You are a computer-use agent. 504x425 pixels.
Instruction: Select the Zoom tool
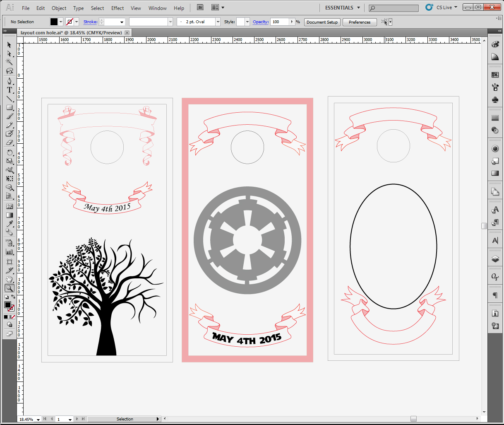click(x=10, y=288)
